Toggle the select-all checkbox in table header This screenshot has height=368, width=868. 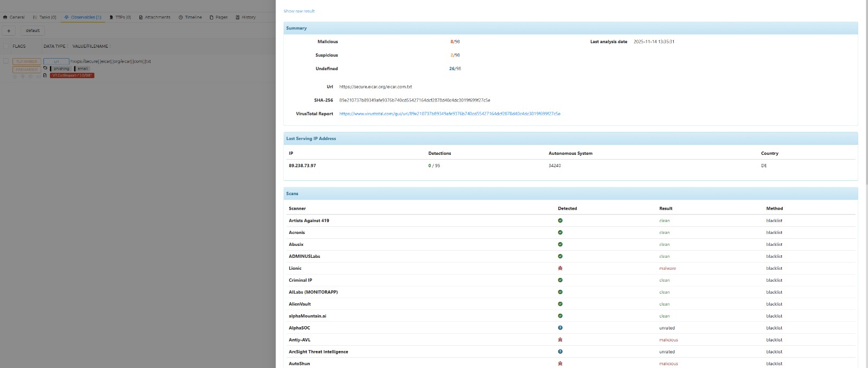(x=6, y=46)
